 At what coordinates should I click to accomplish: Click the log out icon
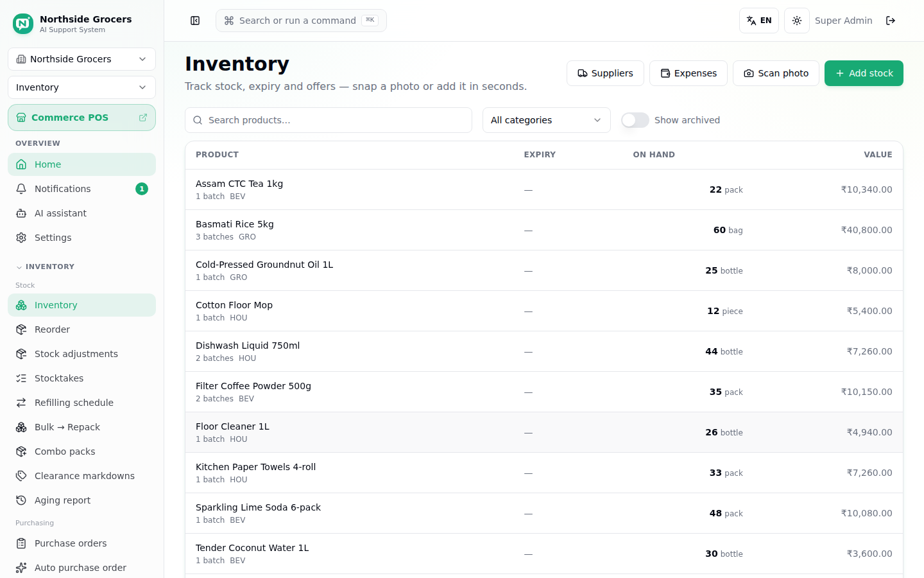pyautogui.click(x=891, y=21)
